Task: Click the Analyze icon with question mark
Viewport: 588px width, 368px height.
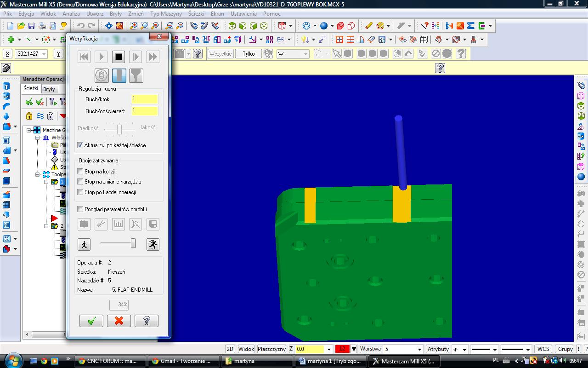Action: tap(425, 26)
